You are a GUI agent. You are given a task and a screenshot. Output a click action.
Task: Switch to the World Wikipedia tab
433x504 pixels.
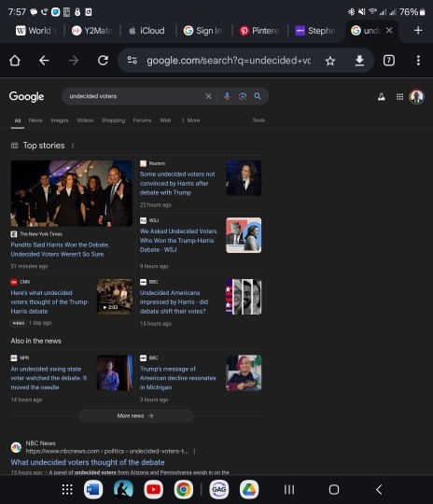pos(36,31)
